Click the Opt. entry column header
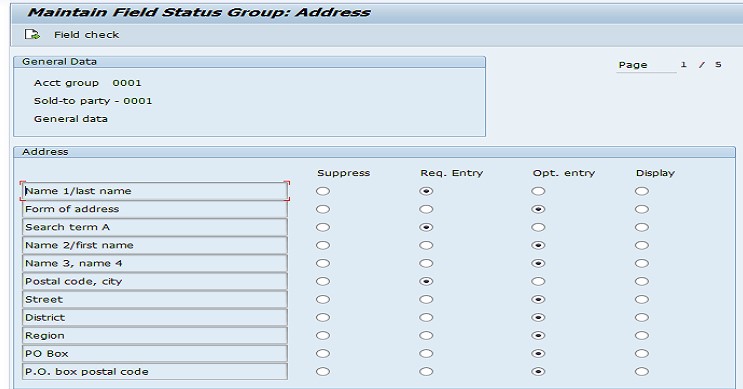 [563, 173]
